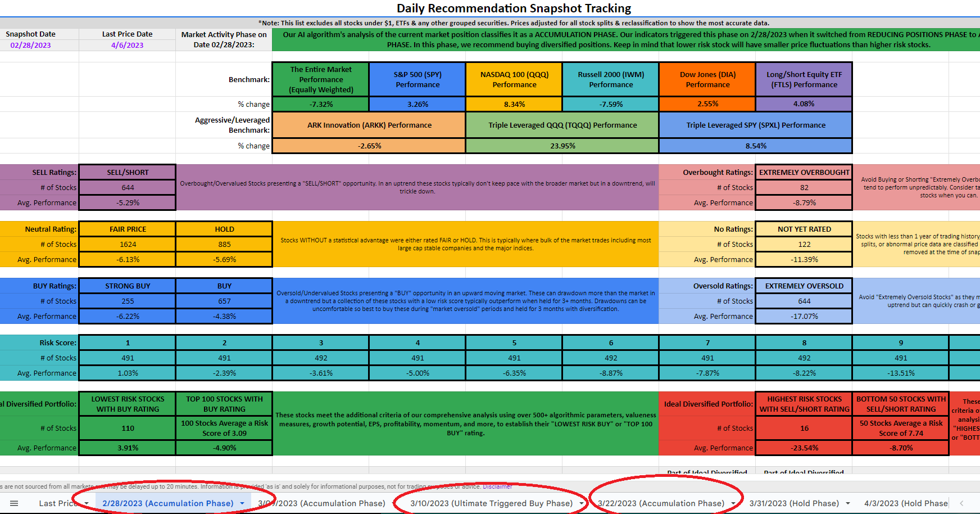Select Long/Short Equity ETF (FTLS) Performance cell
Image resolution: width=980 pixels, height=514 pixels.
click(x=804, y=79)
